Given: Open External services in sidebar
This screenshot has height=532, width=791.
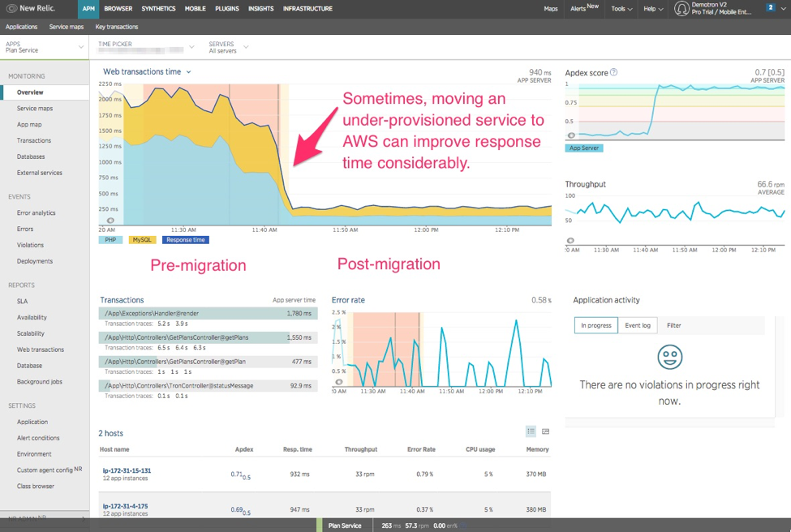Looking at the screenshot, I should pos(40,173).
